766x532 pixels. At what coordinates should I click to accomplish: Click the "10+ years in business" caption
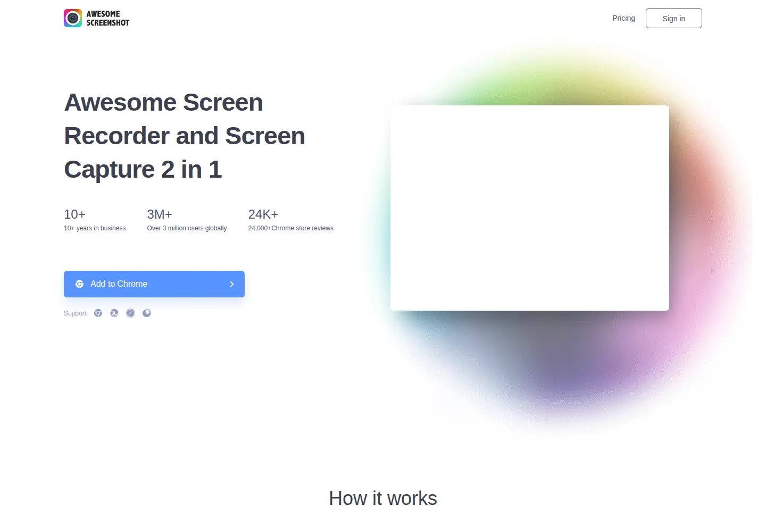pyautogui.click(x=95, y=228)
